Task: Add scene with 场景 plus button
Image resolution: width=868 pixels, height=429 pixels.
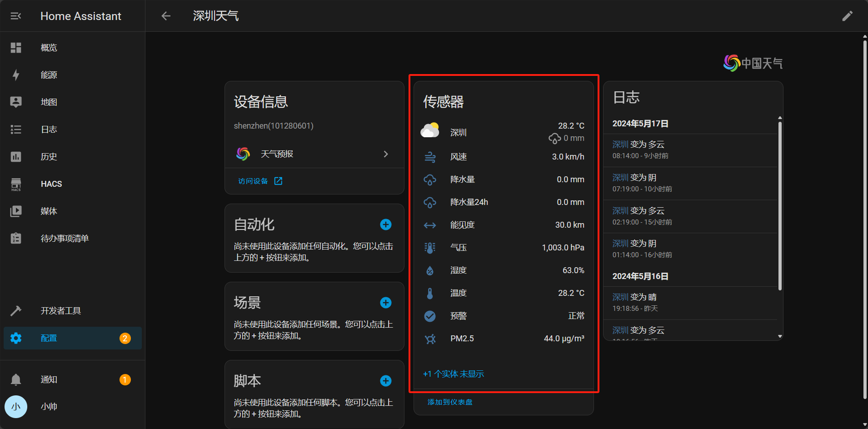Action: [386, 303]
